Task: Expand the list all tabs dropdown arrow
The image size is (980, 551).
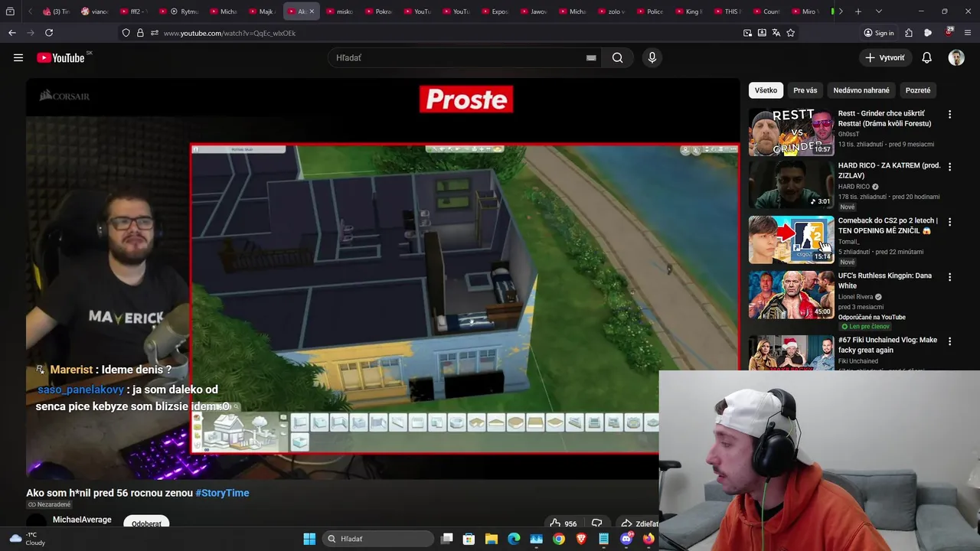Action: point(878,11)
